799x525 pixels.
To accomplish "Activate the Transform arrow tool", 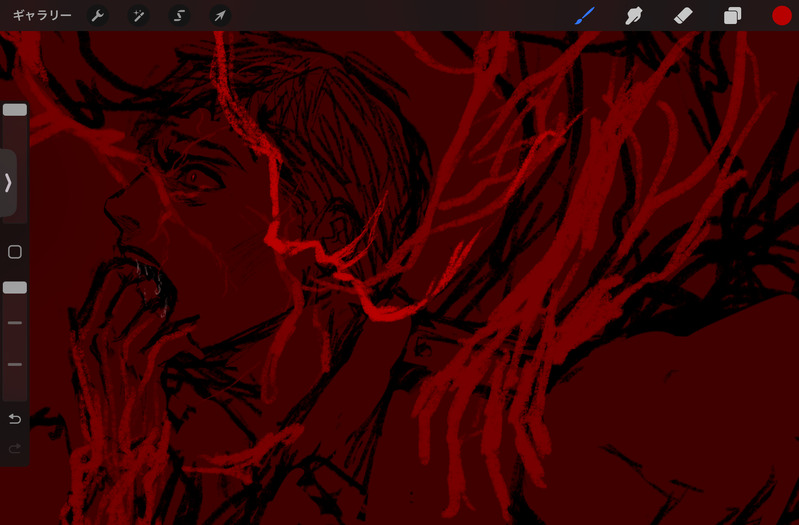I will pos(220,16).
